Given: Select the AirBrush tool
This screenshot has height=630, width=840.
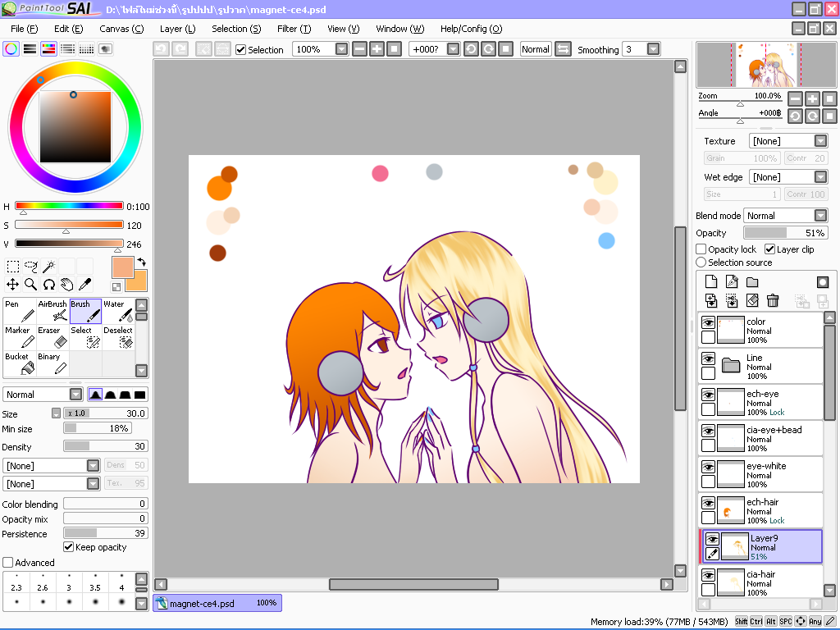Looking at the screenshot, I should pyautogui.click(x=52, y=311).
